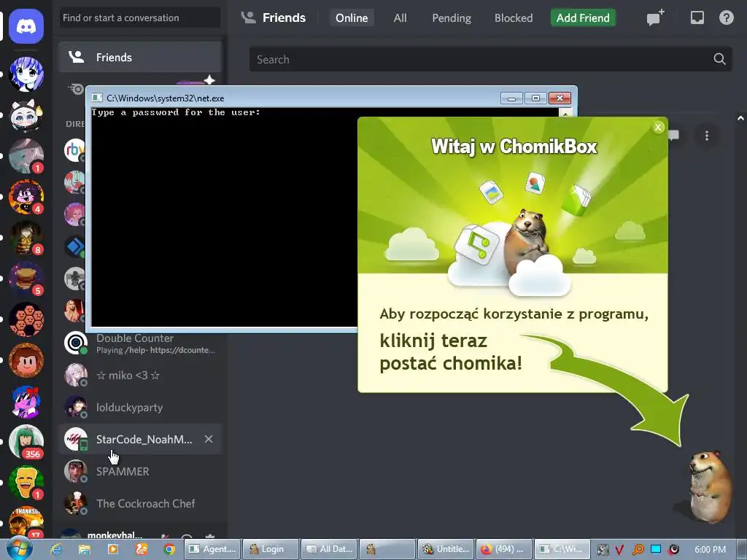
Task: Click the scroll-up arrow of friends list
Action: tap(740, 117)
